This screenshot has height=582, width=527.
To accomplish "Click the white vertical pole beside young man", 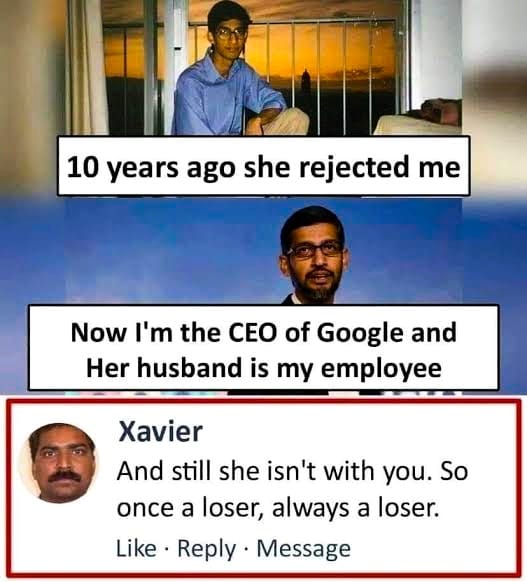I will (171, 67).
